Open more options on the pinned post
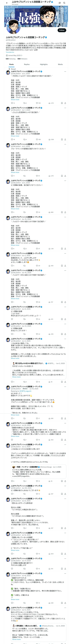The image size is (72, 644). point(65,71)
